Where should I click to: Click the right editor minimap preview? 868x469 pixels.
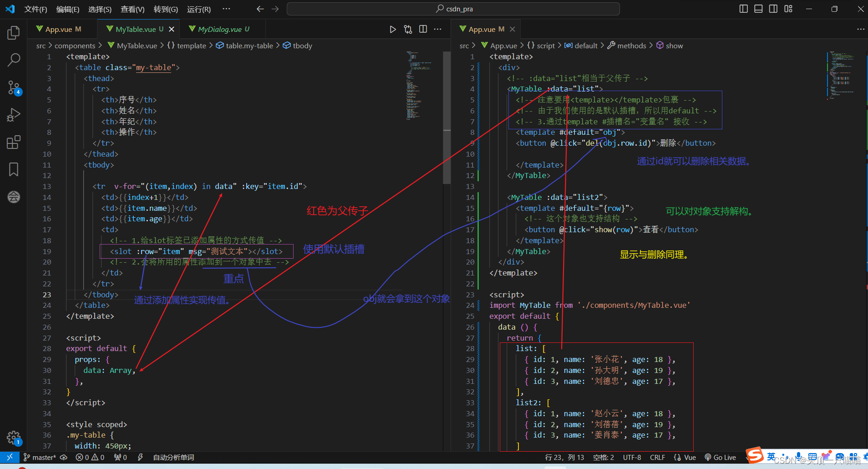pos(842,75)
